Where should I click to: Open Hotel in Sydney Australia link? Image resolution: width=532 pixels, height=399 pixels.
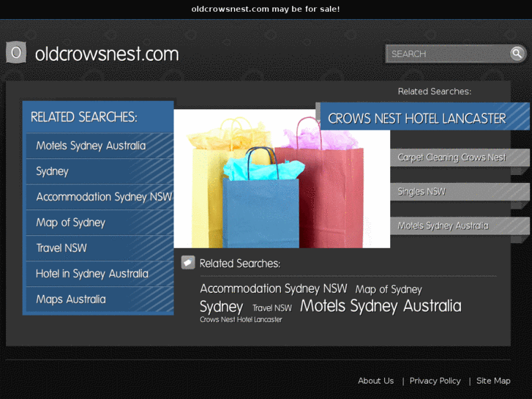coord(91,274)
